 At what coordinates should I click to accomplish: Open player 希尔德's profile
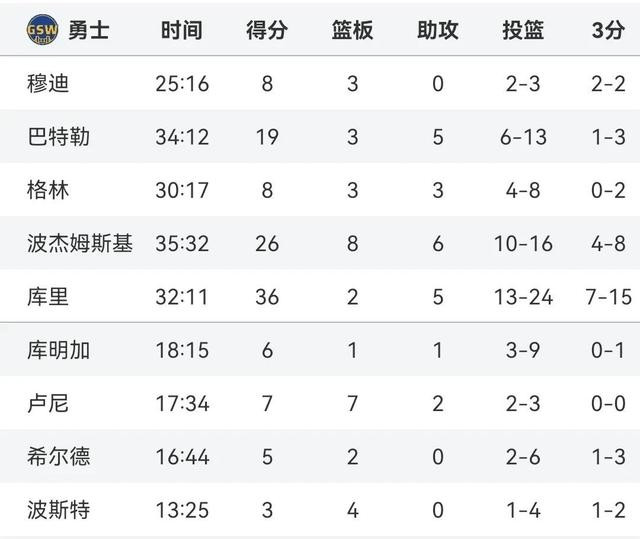(x=58, y=457)
